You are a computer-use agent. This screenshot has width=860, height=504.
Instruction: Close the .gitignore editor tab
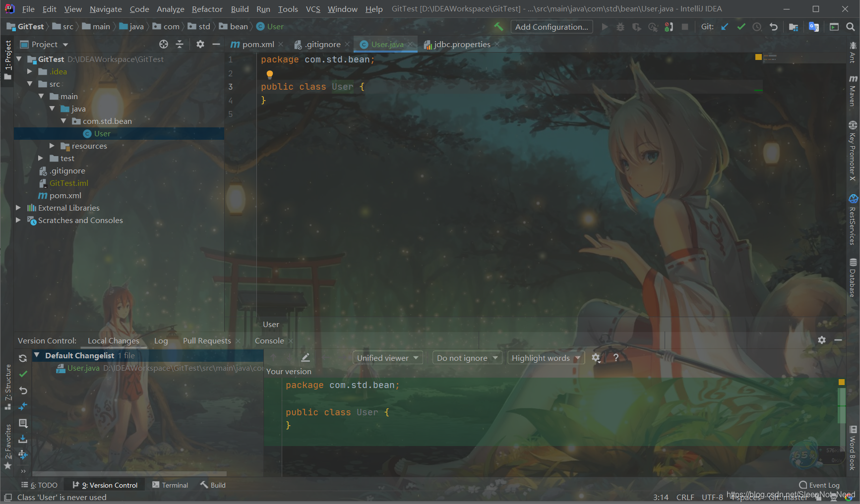[x=347, y=45]
